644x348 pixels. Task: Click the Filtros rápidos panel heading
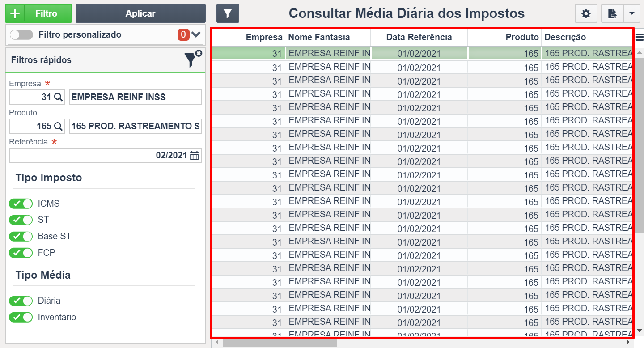point(41,60)
